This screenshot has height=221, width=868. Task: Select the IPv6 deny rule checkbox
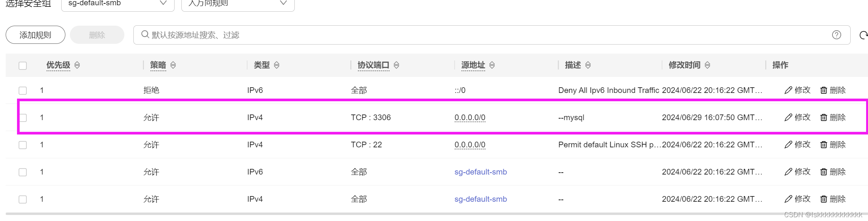point(23,91)
